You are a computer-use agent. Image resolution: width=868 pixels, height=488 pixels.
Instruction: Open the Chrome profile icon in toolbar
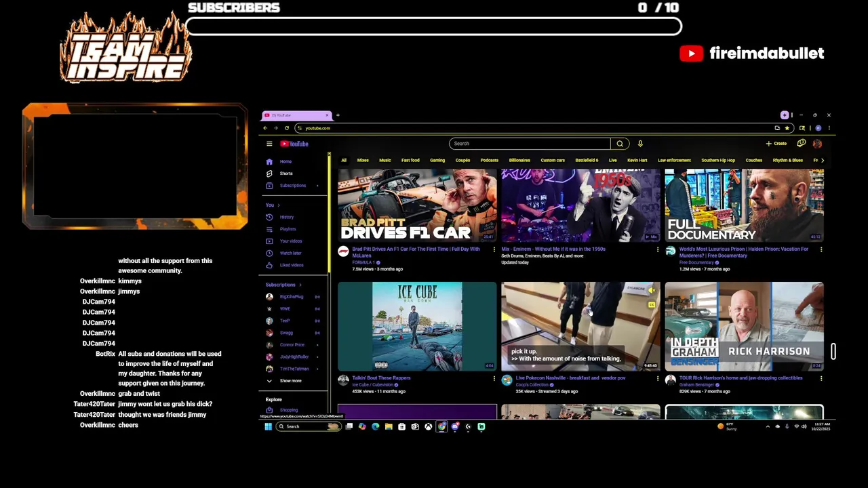818,128
